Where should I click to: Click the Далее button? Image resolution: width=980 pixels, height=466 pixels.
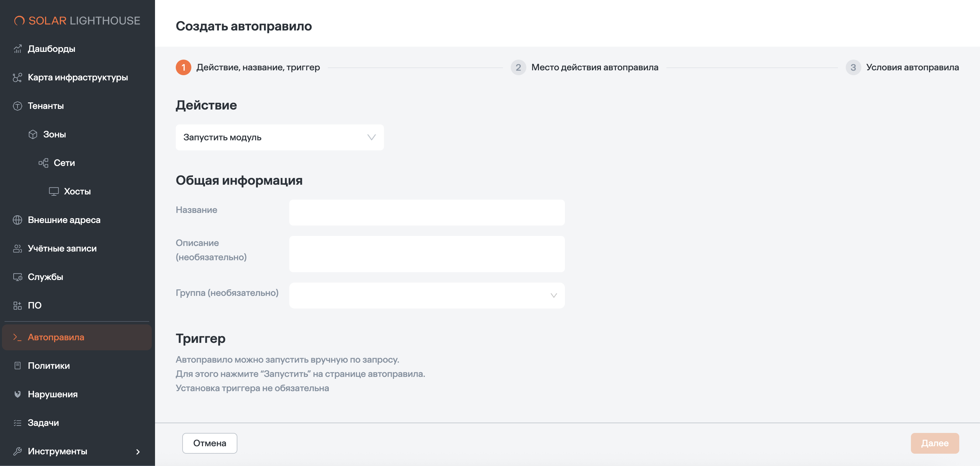coord(935,443)
